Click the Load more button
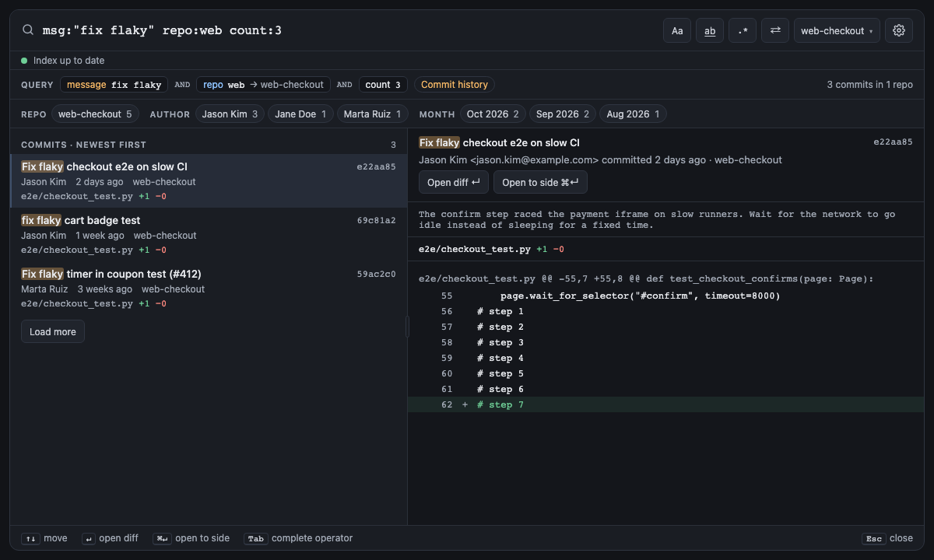 [53, 331]
